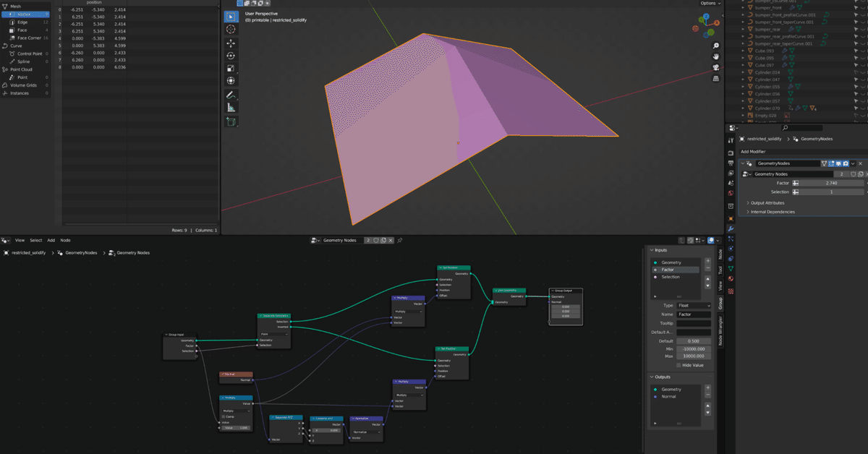Viewport: 868px width, 454px height.
Task: Select Face Corner domain in spreadsheet
Action: [25, 38]
